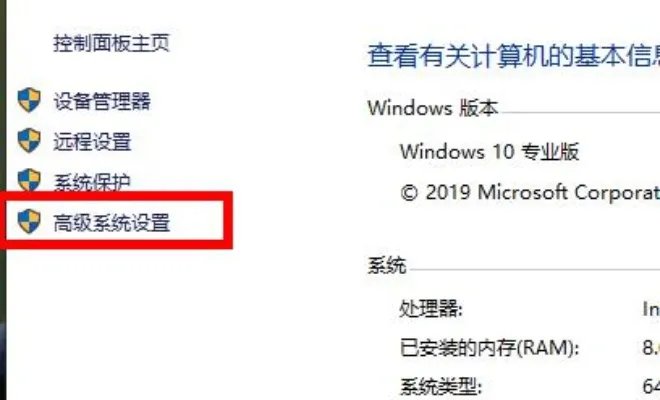Click the value next to 系统类型
This screenshot has width=660, height=400.
651,387
